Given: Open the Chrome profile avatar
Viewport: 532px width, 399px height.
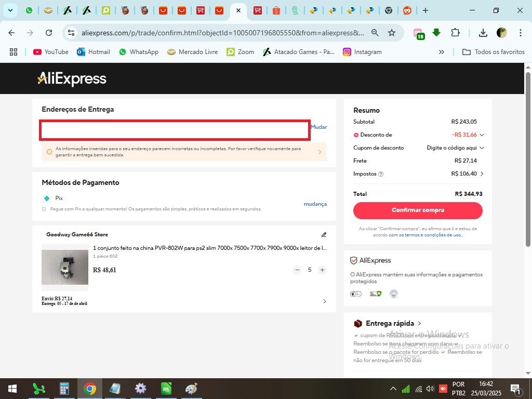Looking at the screenshot, I should pyautogui.click(x=501, y=33).
